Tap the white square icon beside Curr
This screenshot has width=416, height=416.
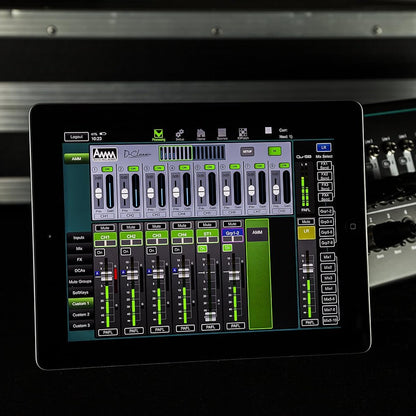pos(268,130)
